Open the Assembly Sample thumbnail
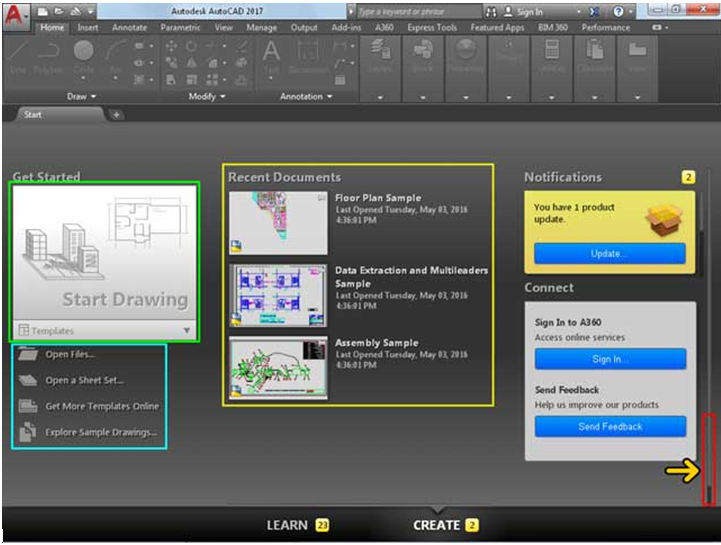Image resolution: width=721 pixels, height=545 pixels. click(x=279, y=367)
